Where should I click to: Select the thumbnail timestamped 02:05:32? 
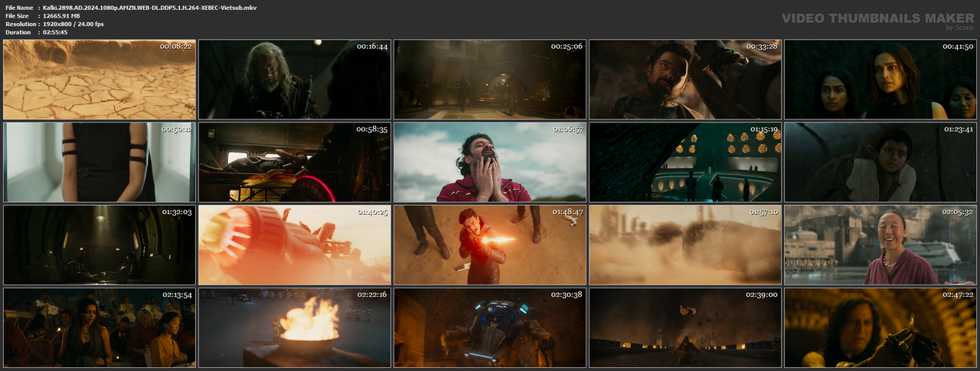point(880,245)
